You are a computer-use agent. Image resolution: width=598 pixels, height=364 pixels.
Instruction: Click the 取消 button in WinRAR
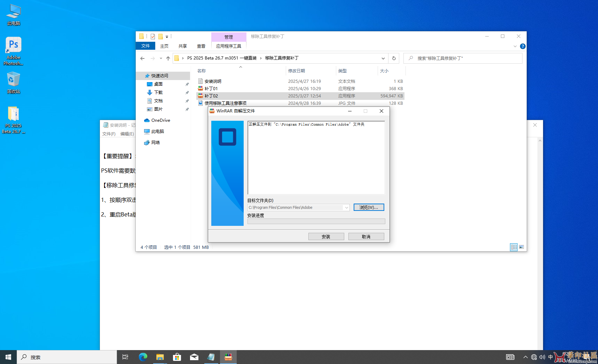point(366,237)
